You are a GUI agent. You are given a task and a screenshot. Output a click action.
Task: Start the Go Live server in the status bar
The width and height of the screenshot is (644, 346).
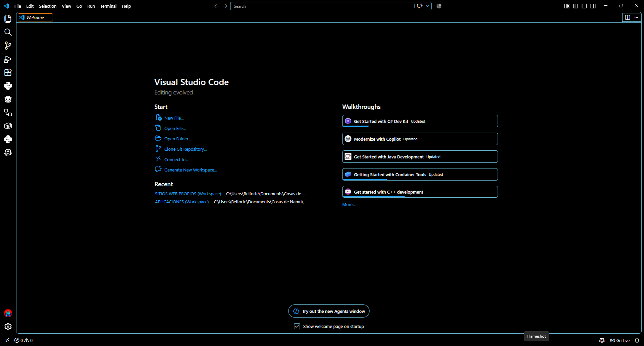[x=620, y=340]
